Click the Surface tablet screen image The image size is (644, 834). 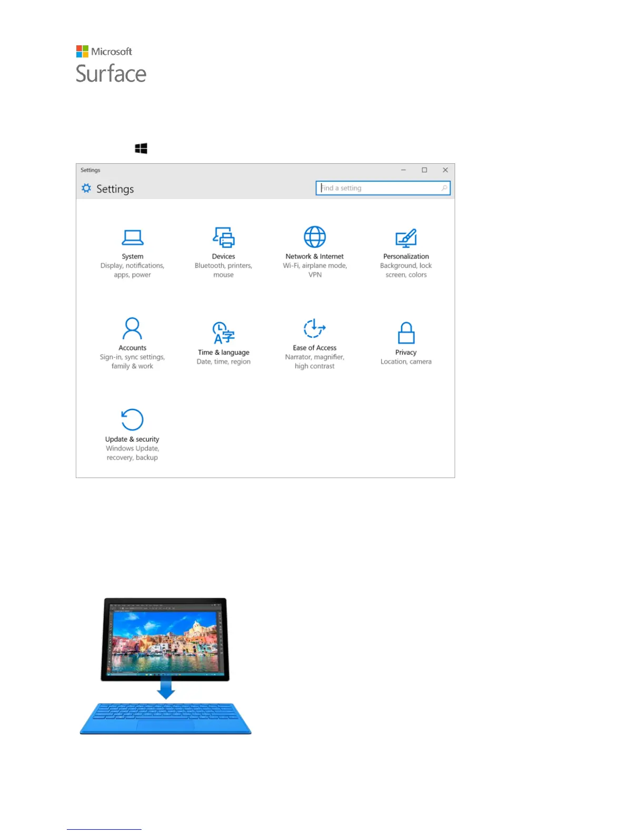pyautogui.click(x=165, y=639)
